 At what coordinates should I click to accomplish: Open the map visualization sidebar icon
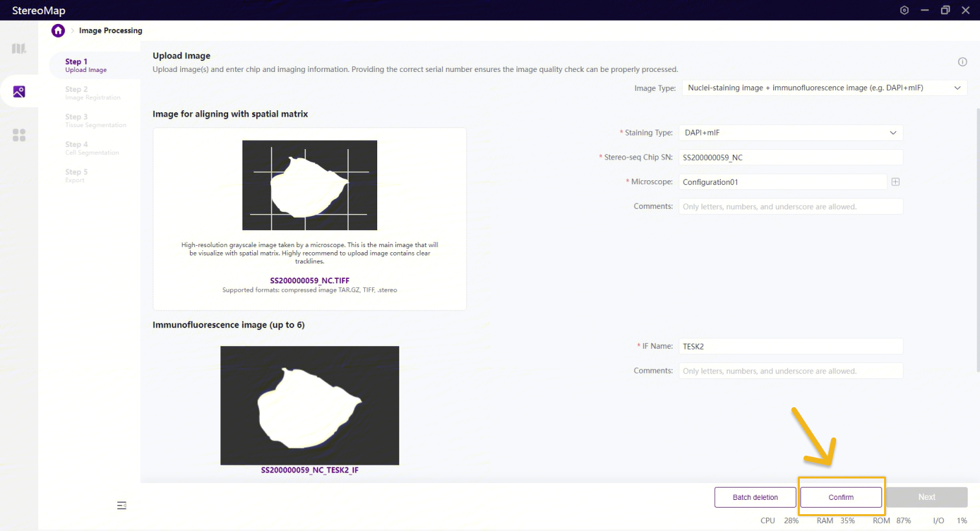[x=19, y=49]
